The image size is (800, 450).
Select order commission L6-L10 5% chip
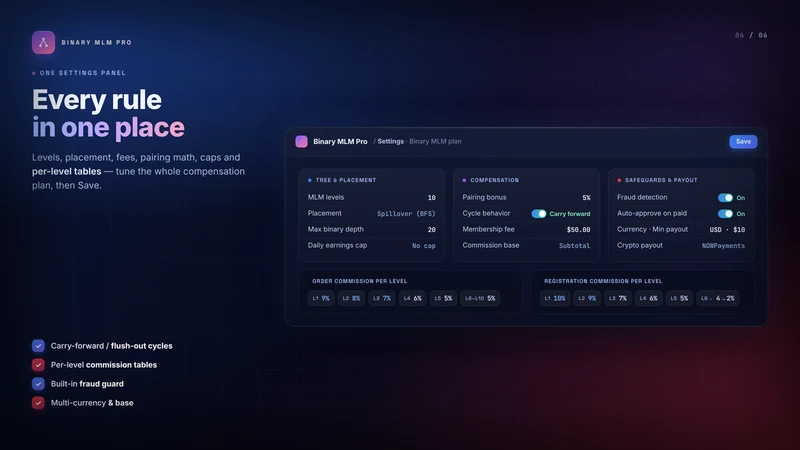point(480,298)
